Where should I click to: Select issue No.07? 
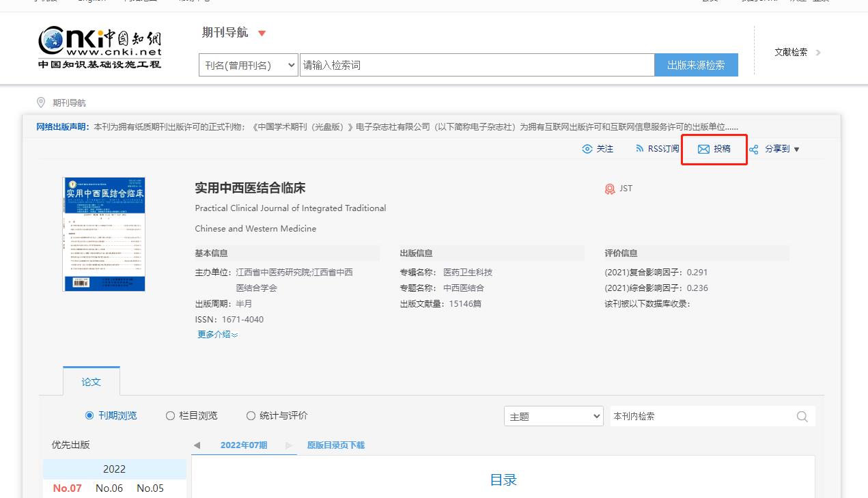coord(67,488)
